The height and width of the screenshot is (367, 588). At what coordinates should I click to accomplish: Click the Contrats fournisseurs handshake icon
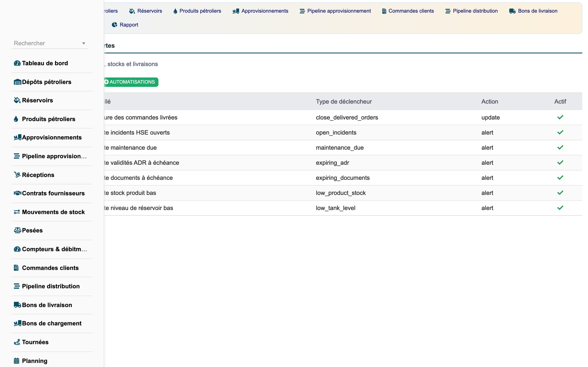18,193
